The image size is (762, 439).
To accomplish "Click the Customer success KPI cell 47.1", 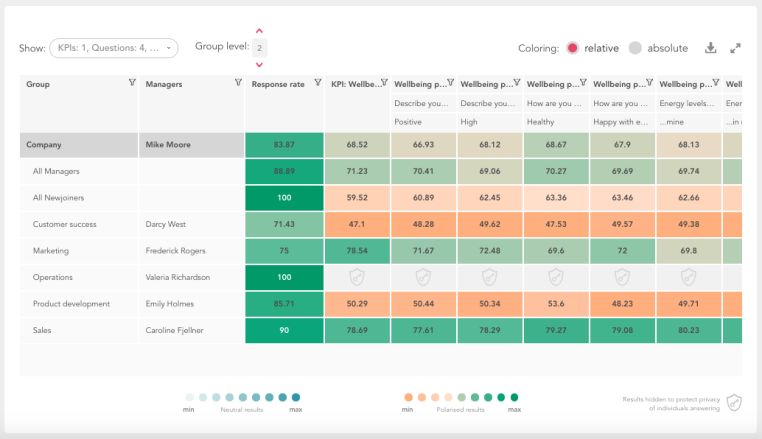I will pyautogui.click(x=357, y=224).
